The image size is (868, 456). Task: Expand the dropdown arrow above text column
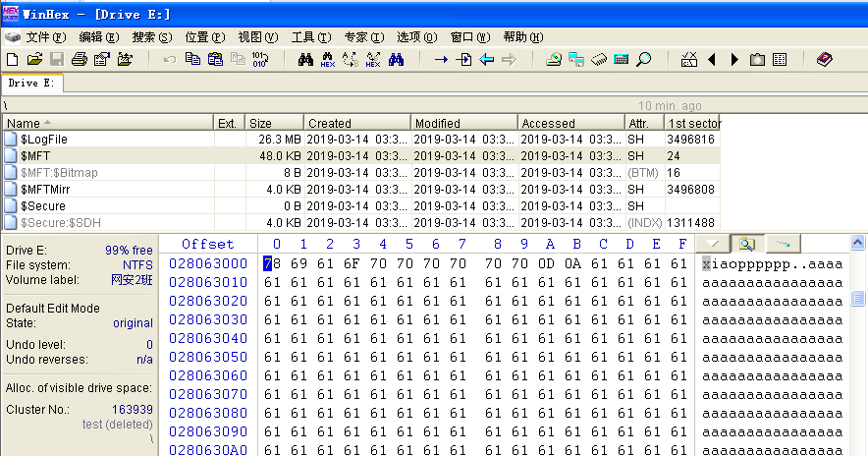click(713, 244)
